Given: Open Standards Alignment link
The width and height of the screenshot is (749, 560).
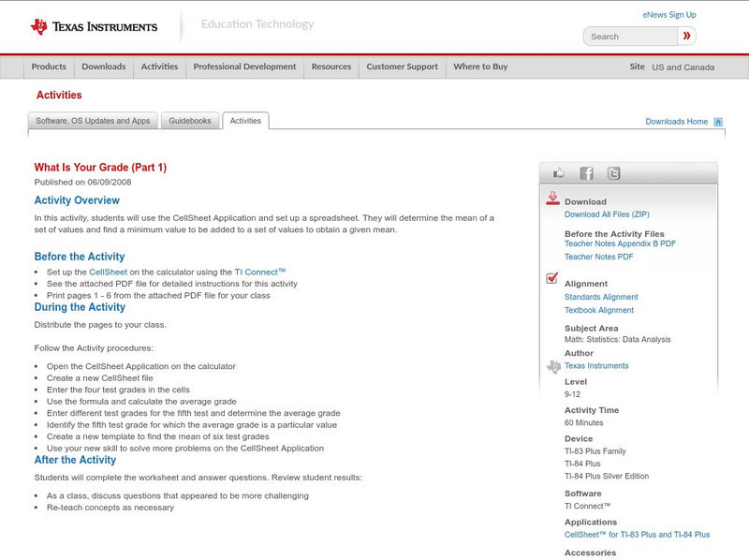Looking at the screenshot, I should (x=601, y=297).
